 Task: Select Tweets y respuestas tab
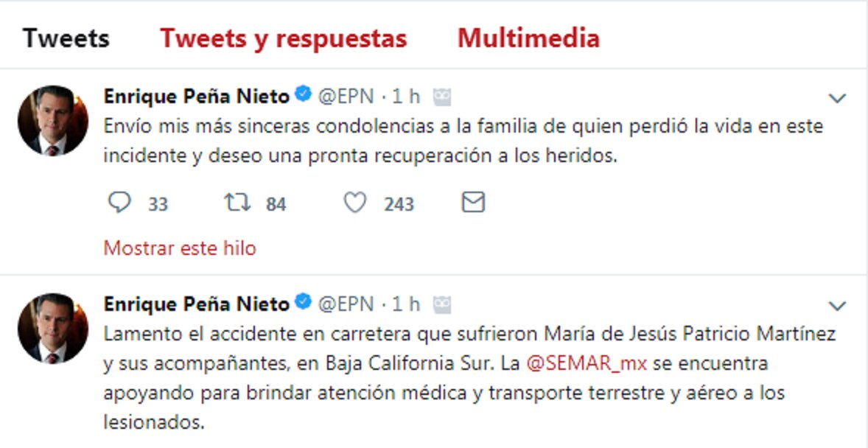click(284, 37)
